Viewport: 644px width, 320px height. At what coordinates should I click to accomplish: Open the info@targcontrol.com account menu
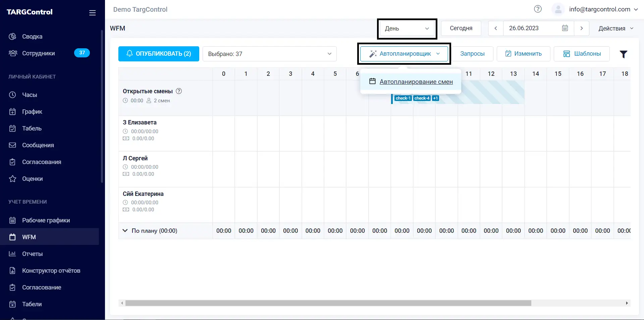click(603, 9)
